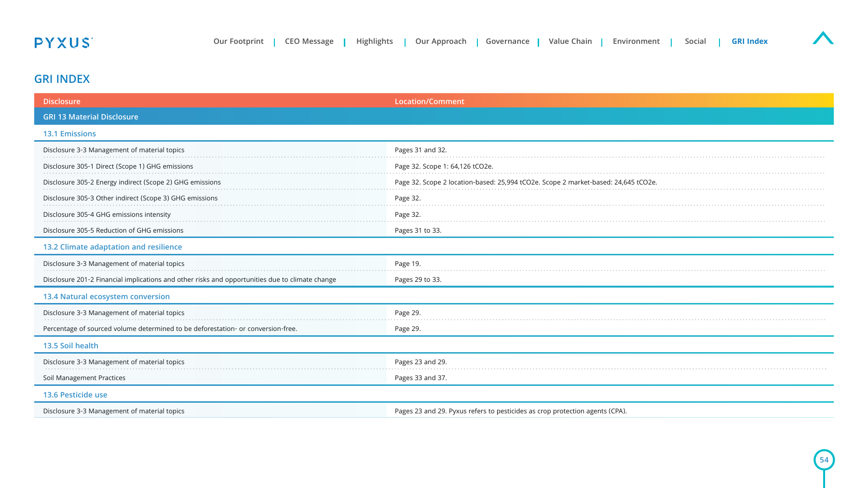Click 'Page 32. Scope 1: 64,126 tCO2e.'
The height and width of the screenshot is (488, 868).
444,166
